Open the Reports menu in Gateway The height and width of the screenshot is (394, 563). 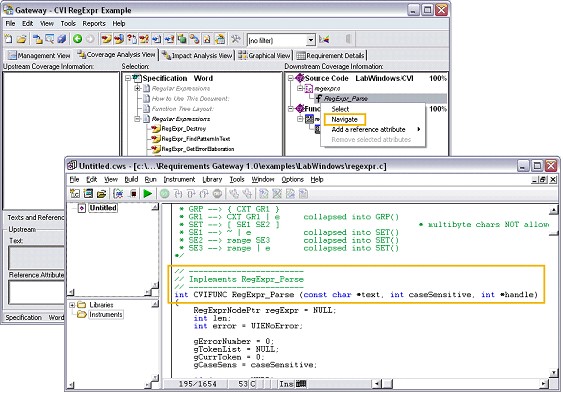pos(94,23)
